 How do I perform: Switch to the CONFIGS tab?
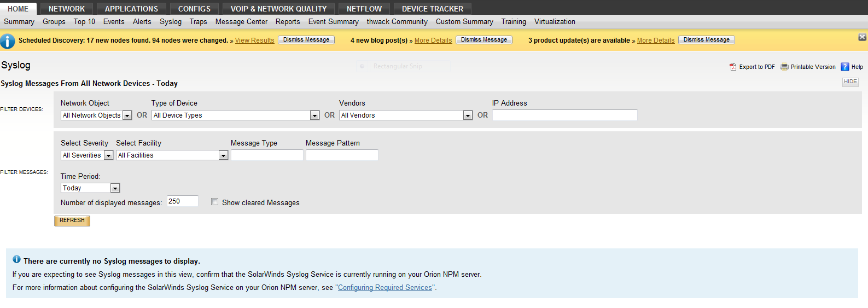tap(194, 9)
